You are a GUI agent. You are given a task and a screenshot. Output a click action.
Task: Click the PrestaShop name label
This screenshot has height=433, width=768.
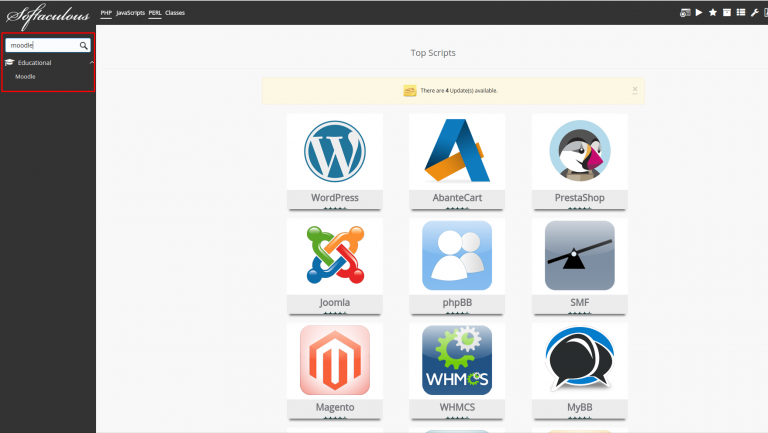pyautogui.click(x=579, y=197)
